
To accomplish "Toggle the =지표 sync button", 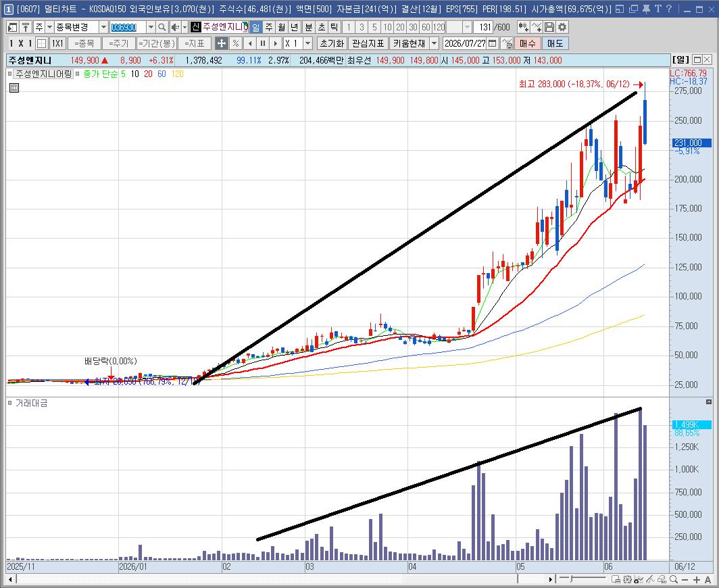I will click(195, 43).
